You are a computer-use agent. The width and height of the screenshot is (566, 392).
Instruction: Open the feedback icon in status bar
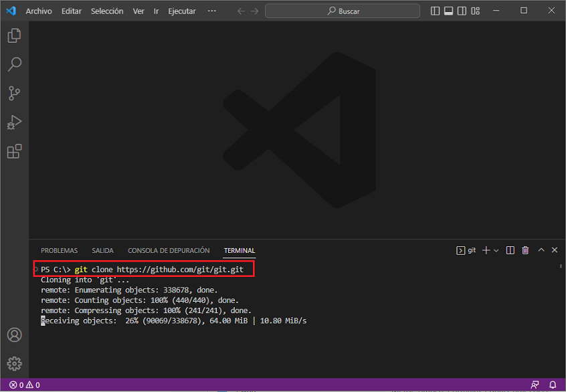535,385
